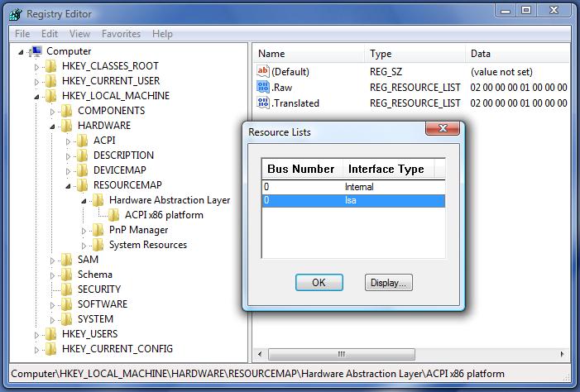Screen dimensions: 580x392
Task: Click the Registry Editor title bar icon
Action: coord(15,14)
